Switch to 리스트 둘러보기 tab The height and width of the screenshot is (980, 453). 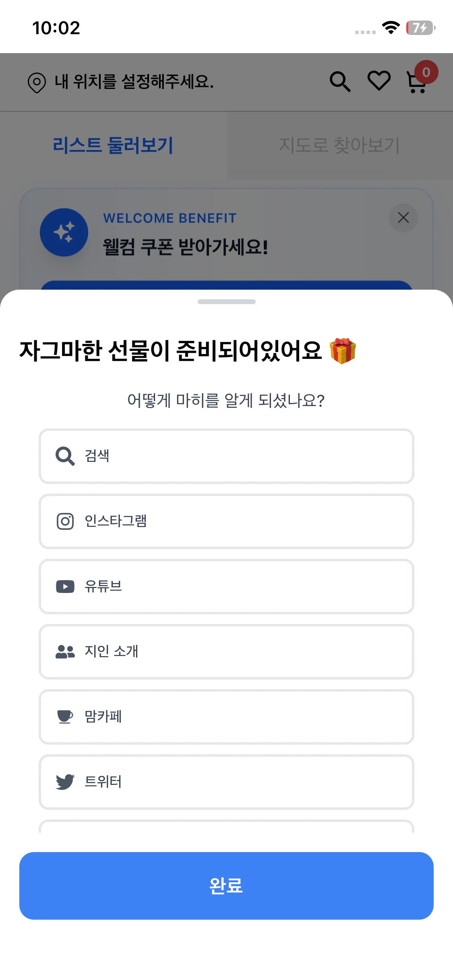coord(113,145)
